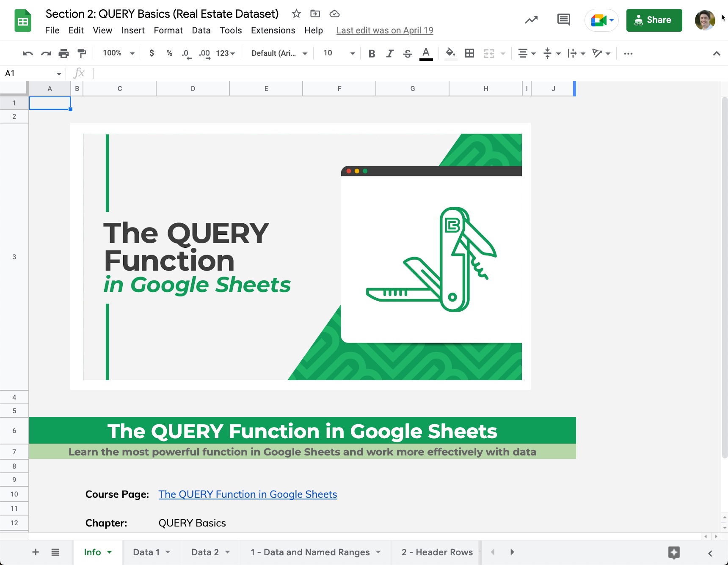Star this document
728x565 pixels.
296,14
